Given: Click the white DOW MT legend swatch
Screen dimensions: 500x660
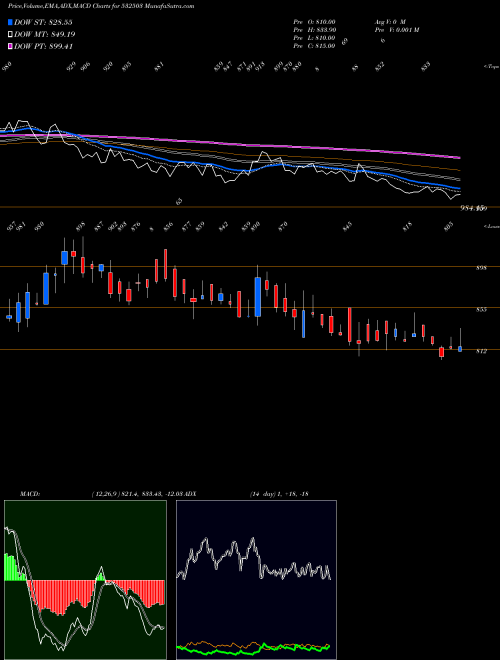Looking at the screenshot, I should [x=10, y=35].
